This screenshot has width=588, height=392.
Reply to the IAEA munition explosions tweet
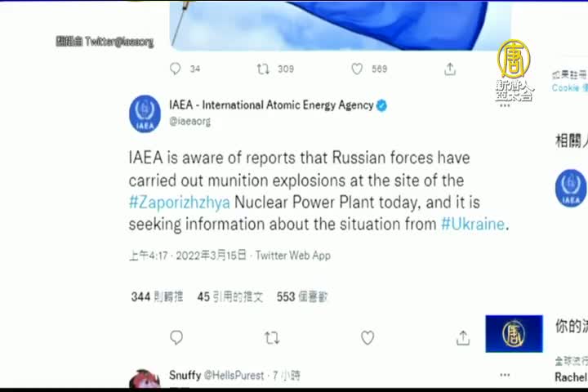pyautogui.click(x=176, y=337)
